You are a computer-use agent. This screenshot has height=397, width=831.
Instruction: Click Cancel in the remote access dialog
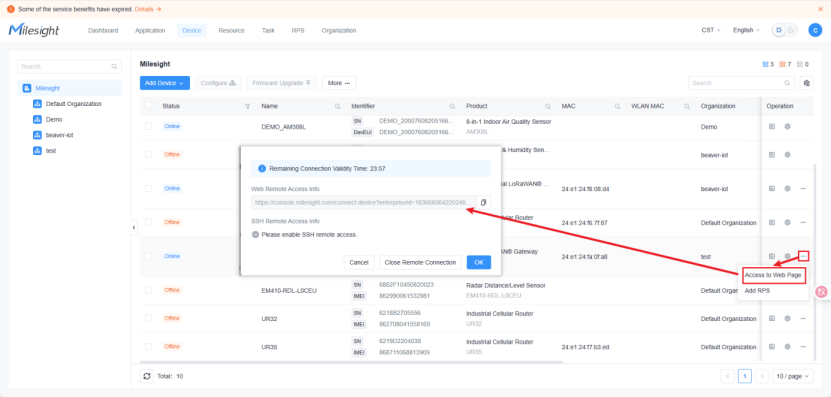click(x=359, y=262)
